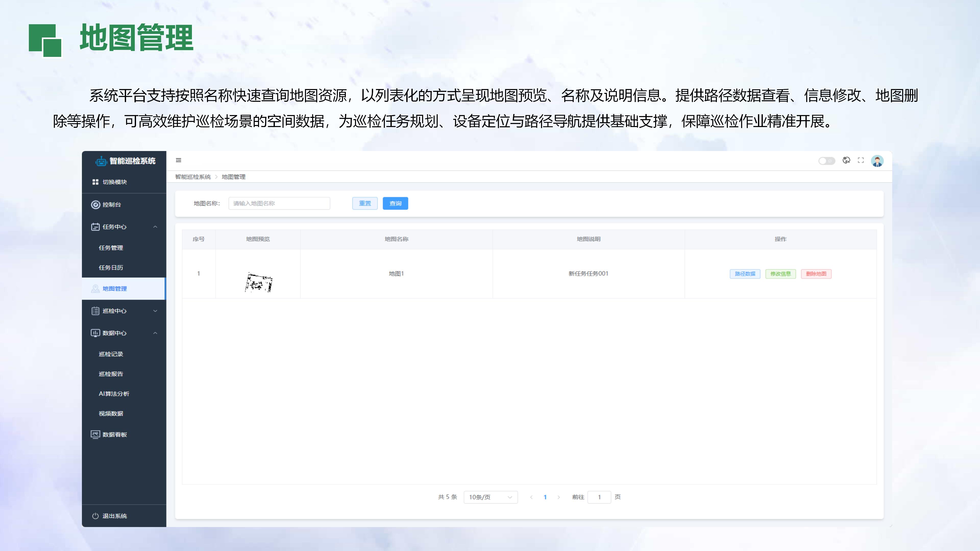980x551 pixels.
Task: Collapse the sidebar with the hamburger icon
Action: coord(178,160)
